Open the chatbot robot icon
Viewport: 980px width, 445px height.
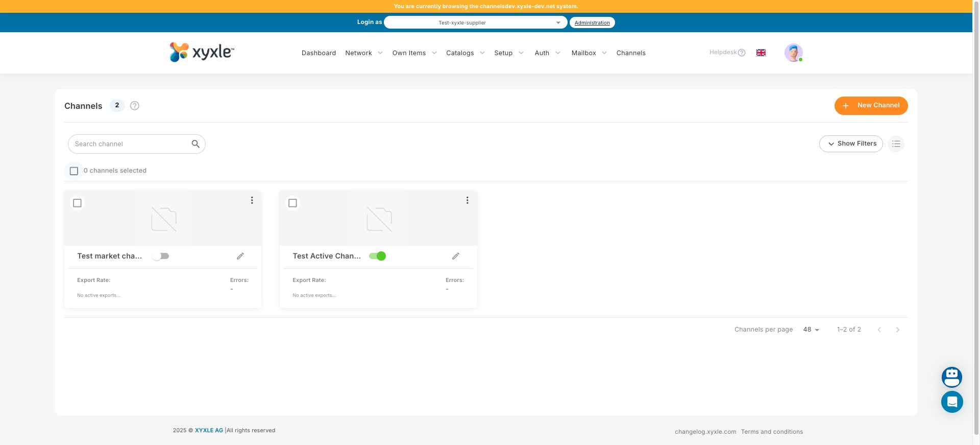point(951,377)
